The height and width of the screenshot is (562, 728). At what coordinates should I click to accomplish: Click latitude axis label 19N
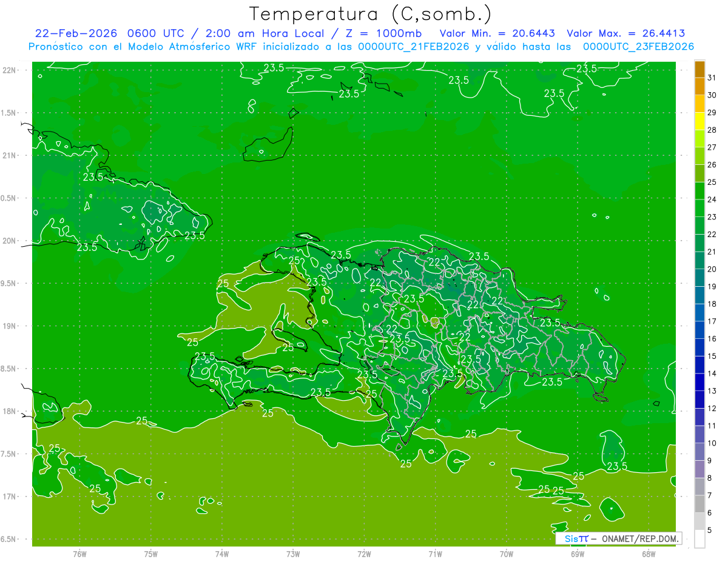[x=10, y=326]
